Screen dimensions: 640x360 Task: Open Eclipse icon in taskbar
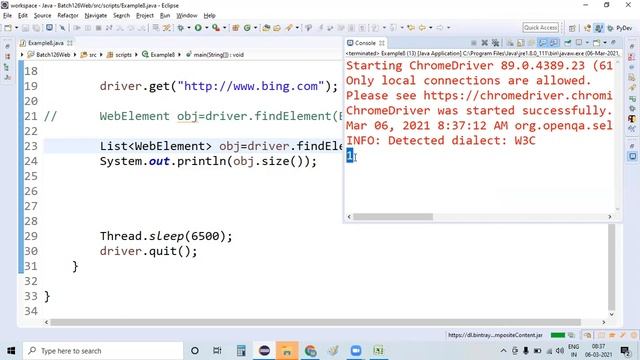[264, 351]
